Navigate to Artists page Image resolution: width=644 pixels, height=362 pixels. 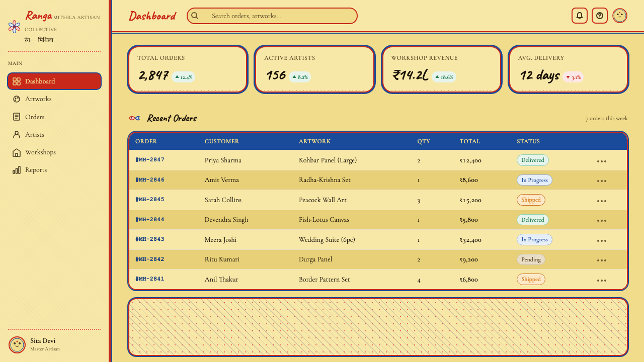click(x=54, y=135)
